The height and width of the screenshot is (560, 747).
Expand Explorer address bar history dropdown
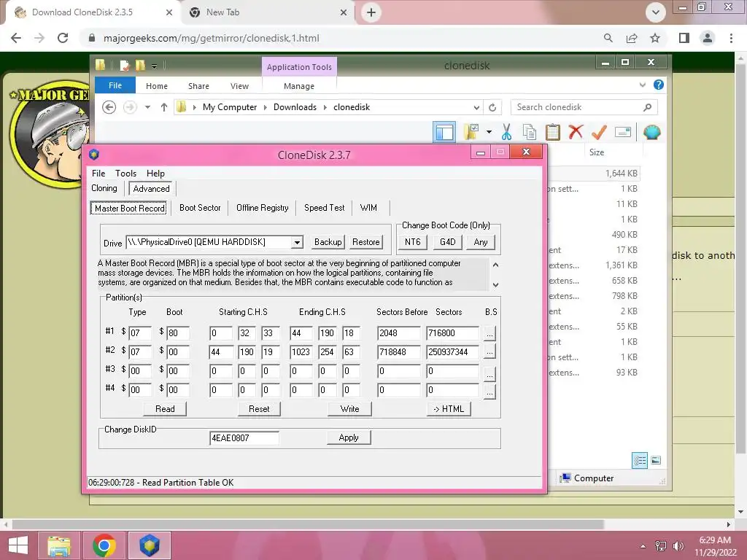click(476, 107)
